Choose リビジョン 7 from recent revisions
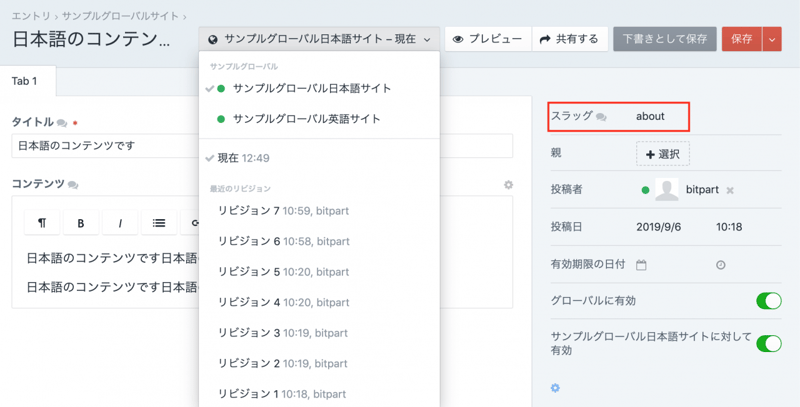 pyautogui.click(x=283, y=211)
